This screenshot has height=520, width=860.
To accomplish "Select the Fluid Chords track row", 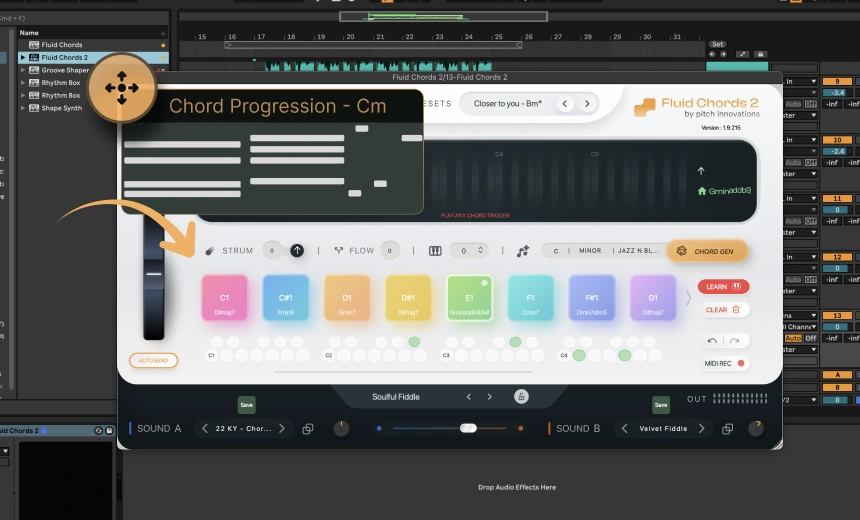I will point(93,44).
